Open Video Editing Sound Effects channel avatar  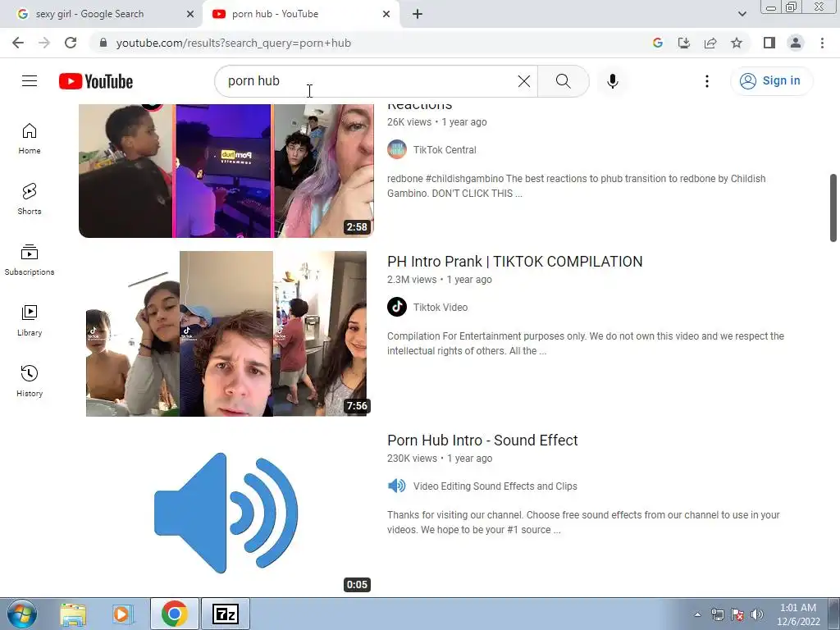tap(397, 486)
